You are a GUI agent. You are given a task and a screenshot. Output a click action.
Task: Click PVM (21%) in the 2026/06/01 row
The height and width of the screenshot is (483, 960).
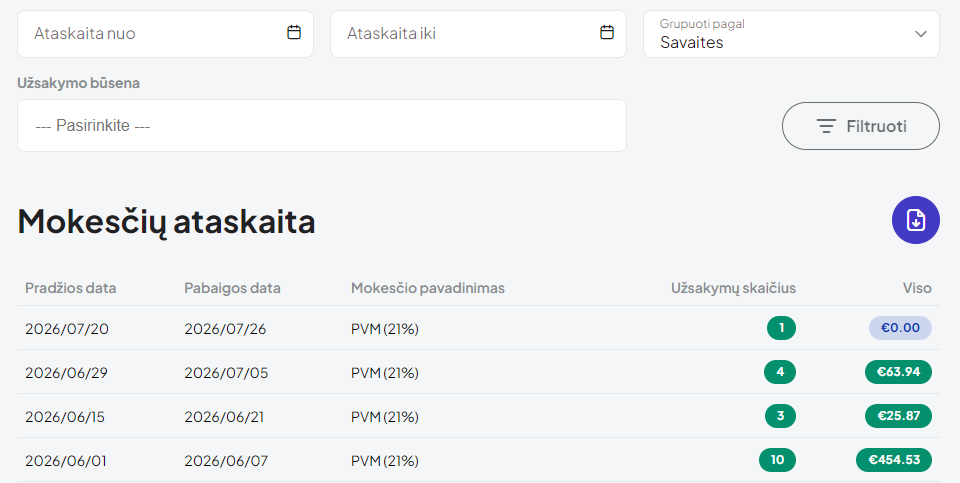385,462
